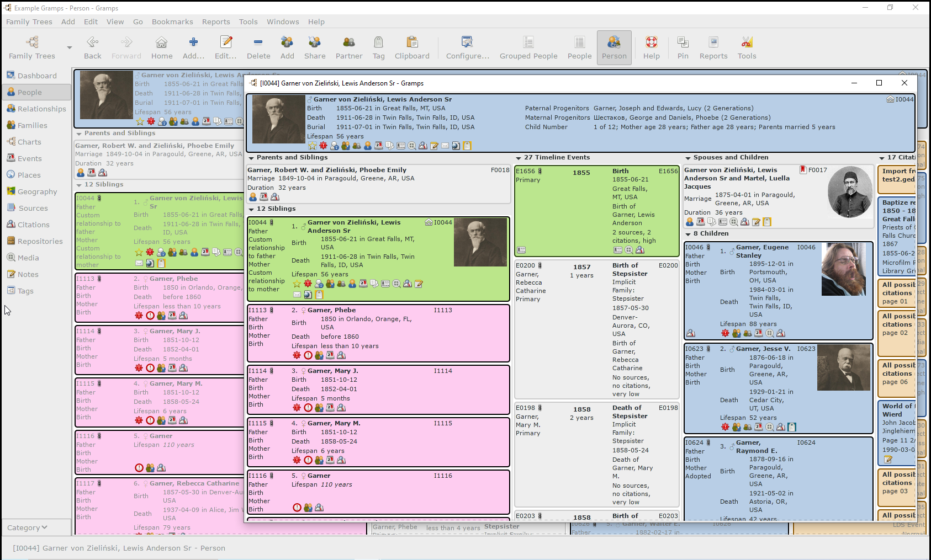Click the 'page 01' citation card text
This screenshot has width=931, height=560.
click(895, 301)
